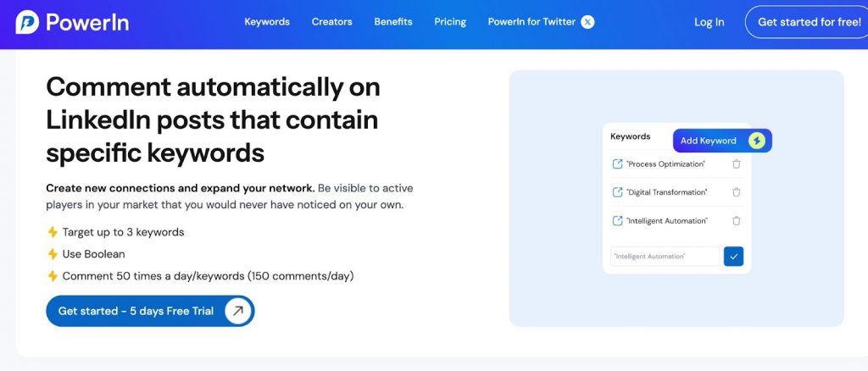Click the Add Keyword button

709,141
